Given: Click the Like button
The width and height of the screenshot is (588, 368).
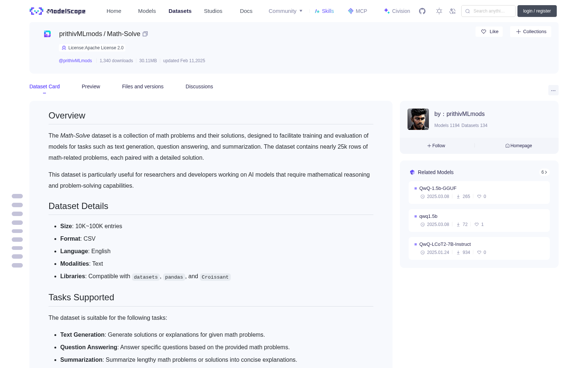Looking at the screenshot, I should [489, 32].
